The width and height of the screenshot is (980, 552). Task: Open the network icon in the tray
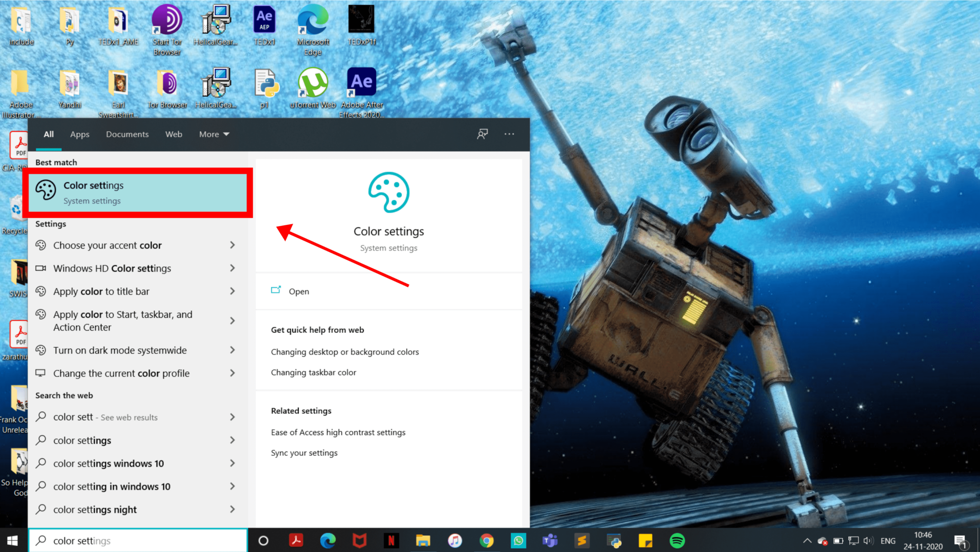coord(853,541)
